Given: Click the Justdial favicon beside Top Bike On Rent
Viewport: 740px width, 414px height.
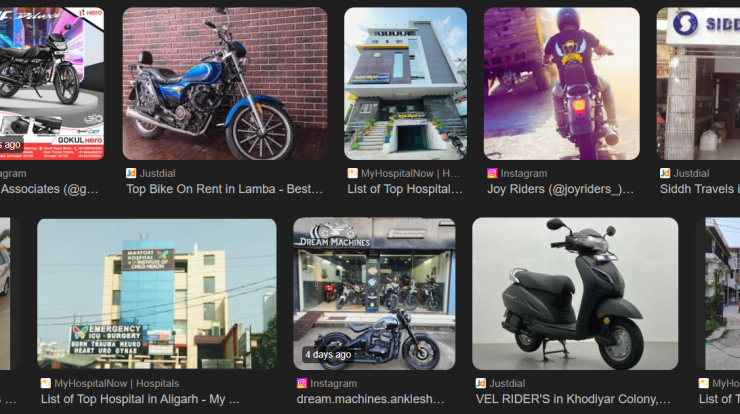Looking at the screenshot, I should 131,173.
